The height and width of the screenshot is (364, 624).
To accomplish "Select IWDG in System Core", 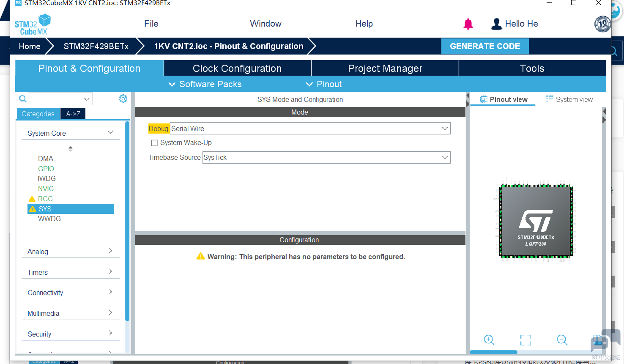I will [47, 178].
